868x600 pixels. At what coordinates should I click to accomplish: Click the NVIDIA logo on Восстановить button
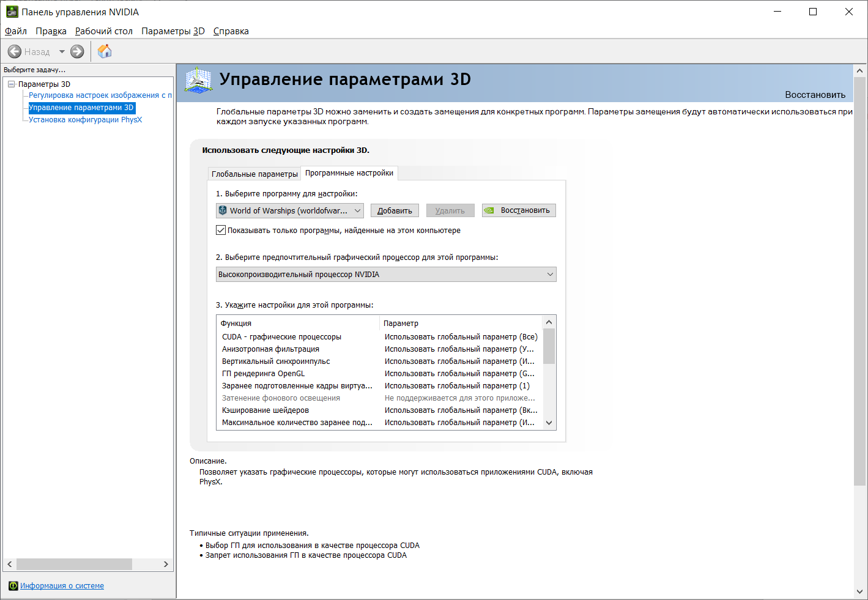point(489,210)
